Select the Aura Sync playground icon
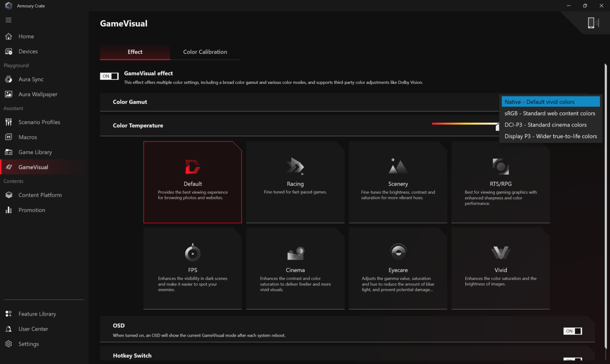The height and width of the screenshot is (364, 610). coord(8,79)
